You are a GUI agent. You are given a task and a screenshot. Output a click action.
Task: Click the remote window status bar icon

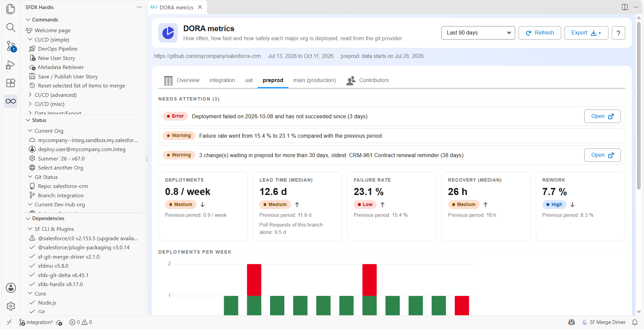[x=9, y=322]
